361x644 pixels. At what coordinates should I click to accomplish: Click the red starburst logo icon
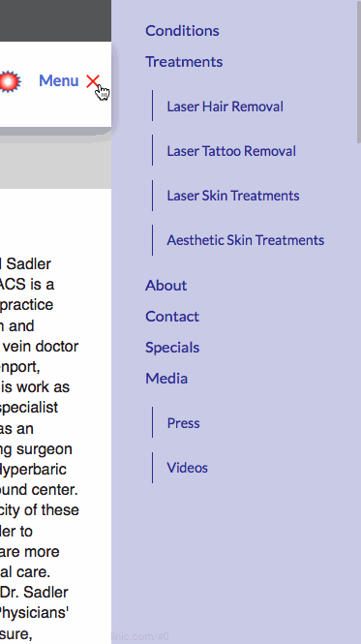click(x=10, y=81)
